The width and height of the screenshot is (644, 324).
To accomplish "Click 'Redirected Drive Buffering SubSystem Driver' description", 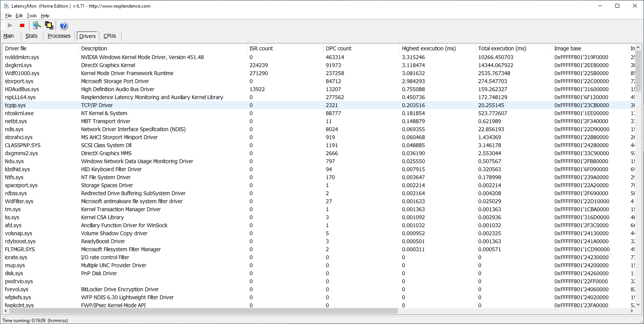I will click(133, 193).
